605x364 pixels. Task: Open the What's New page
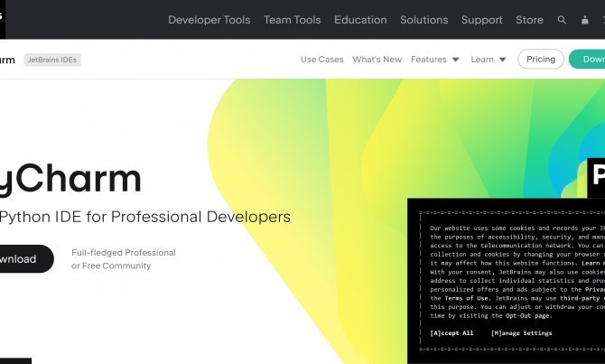(377, 60)
